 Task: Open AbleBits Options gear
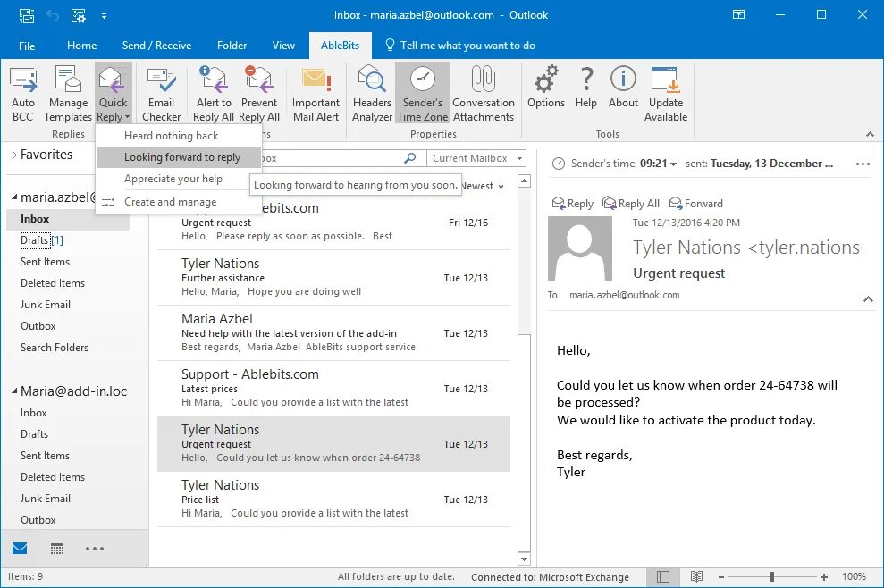[546, 88]
